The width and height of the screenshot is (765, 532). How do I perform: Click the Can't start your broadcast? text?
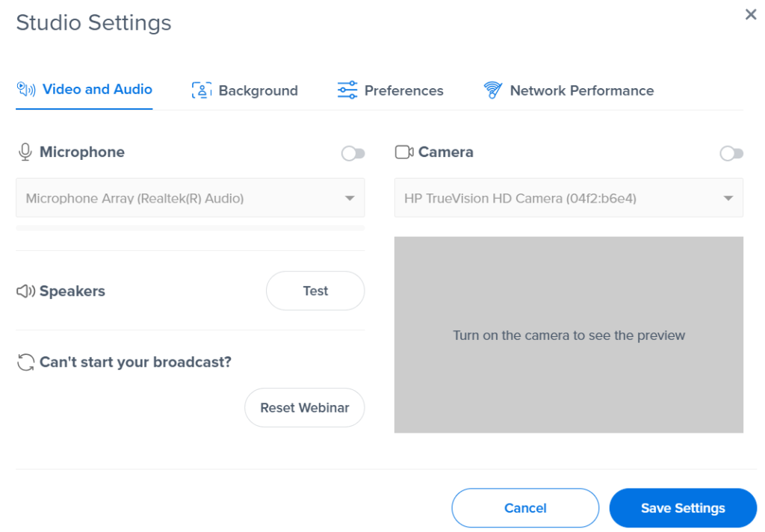coord(136,362)
